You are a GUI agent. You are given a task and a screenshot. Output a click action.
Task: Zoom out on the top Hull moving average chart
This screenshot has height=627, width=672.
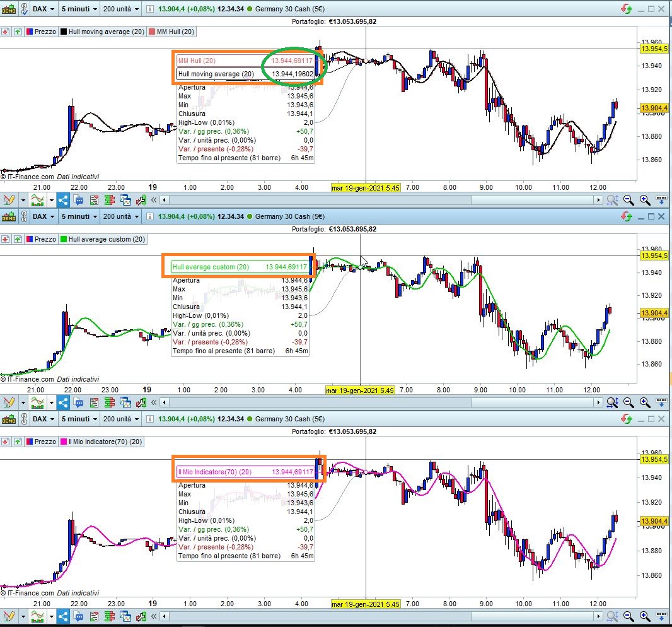coord(629,200)
